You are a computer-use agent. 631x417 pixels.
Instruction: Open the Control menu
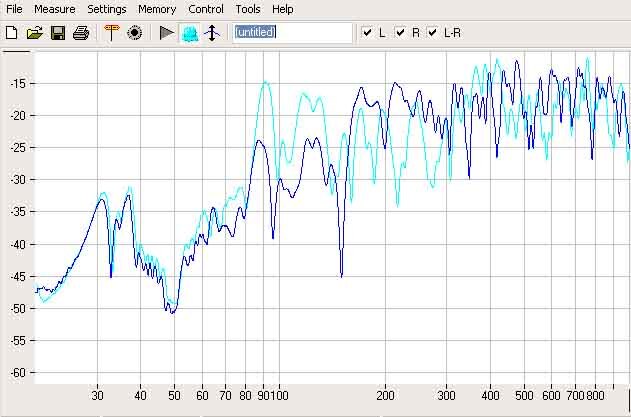(206, 9)
